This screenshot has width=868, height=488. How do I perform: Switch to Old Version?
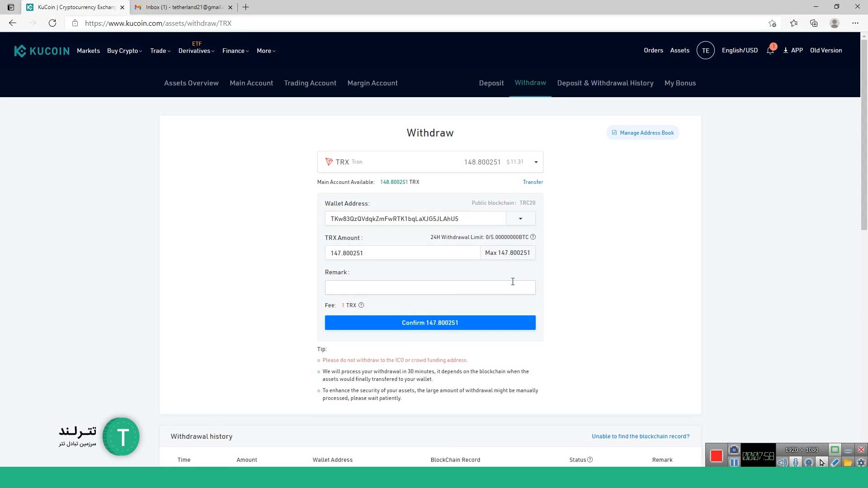826,51
